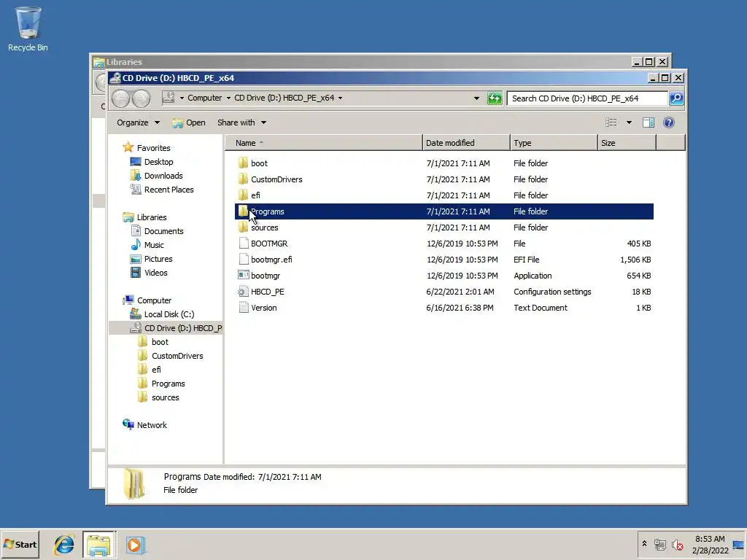
Task: Click the Windows Explorer taskbar icon
Action: tap(98, 545)
